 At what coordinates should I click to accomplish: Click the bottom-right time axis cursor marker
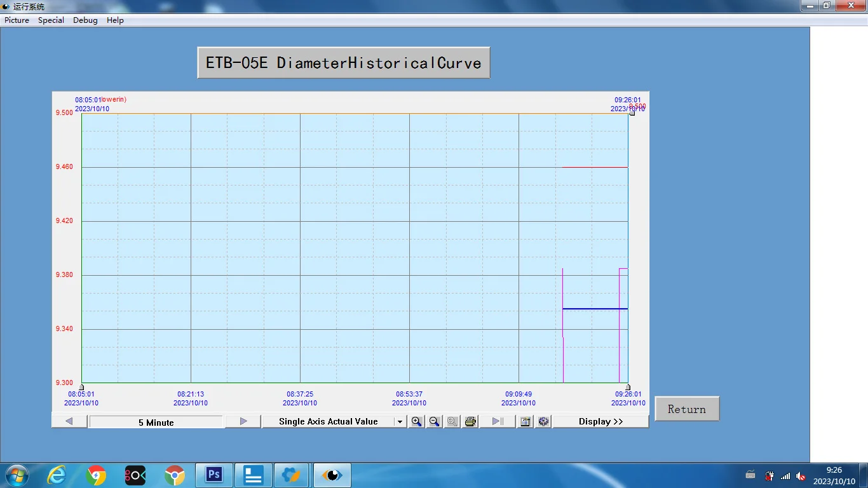coord(628,387)
